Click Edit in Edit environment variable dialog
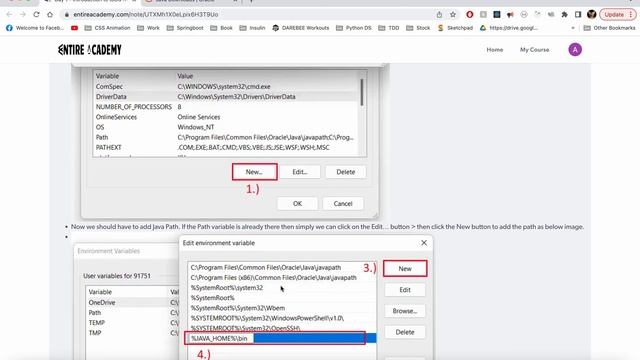Screen dimensions: 640x360 click(405, 290)
